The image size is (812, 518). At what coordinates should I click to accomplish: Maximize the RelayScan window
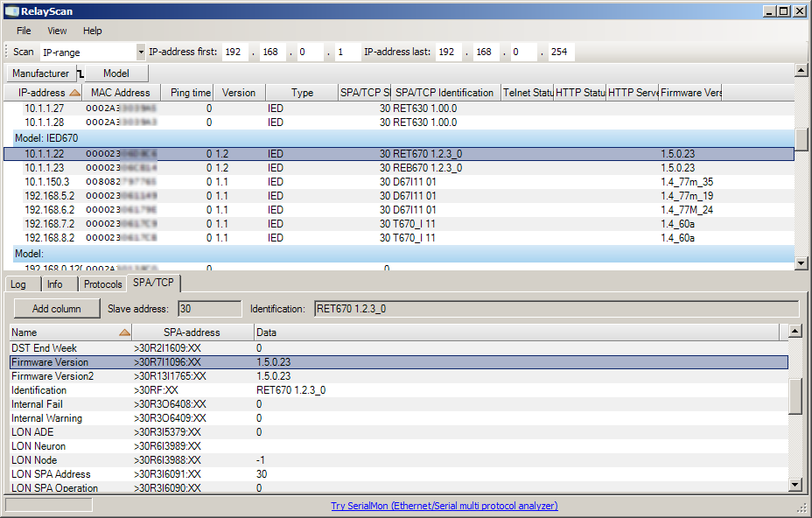784,11
